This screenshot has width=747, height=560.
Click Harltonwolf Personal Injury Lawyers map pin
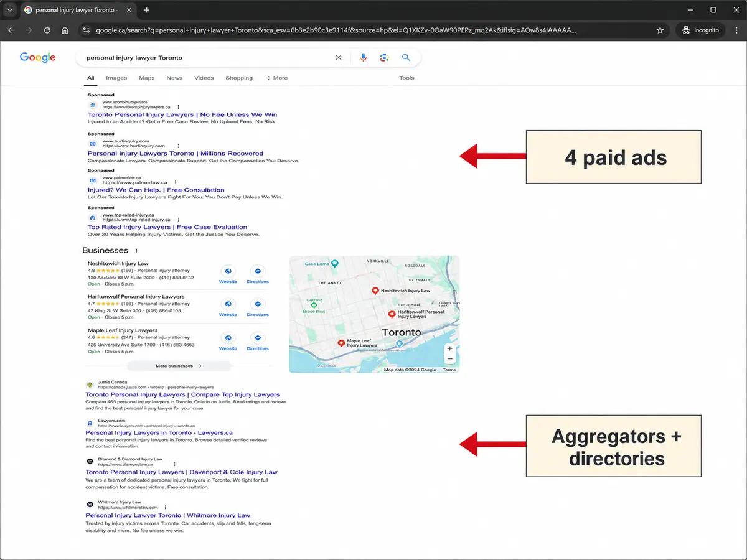(x=392, y=314)
